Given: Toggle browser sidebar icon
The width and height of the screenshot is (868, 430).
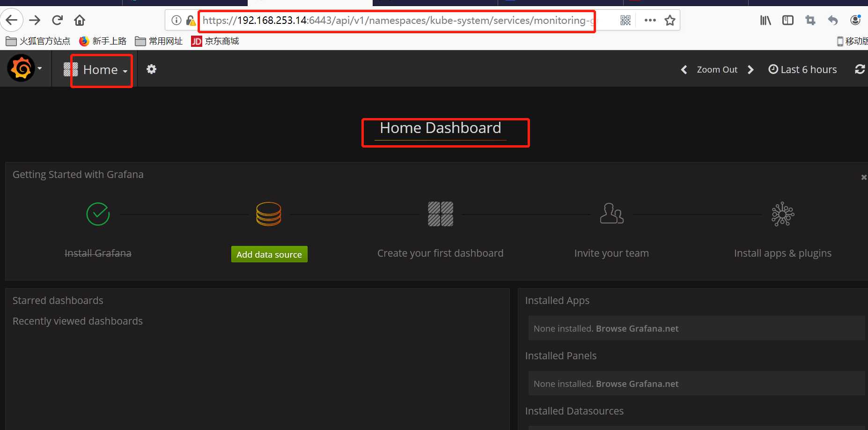Looking at the screenshot, I should pos(788,20).
